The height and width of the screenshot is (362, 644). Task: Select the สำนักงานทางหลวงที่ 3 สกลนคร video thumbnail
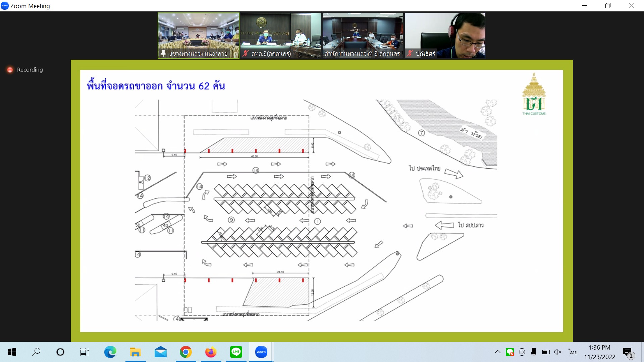363,36
